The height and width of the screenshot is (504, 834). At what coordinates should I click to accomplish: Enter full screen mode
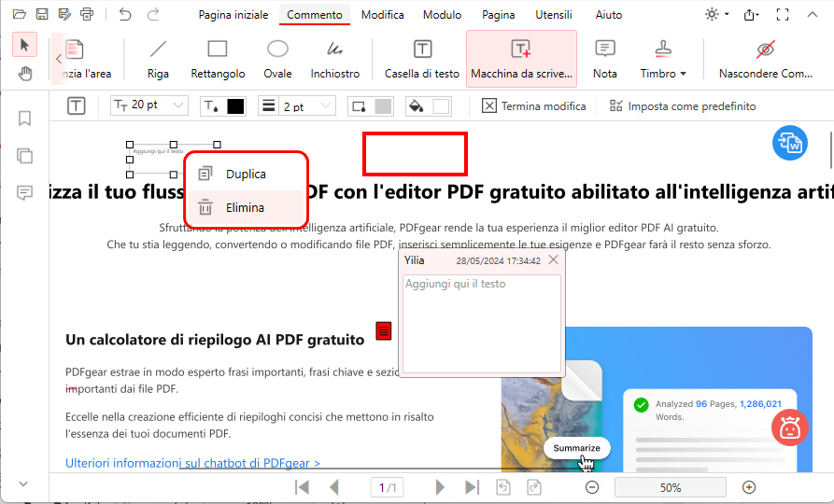[783, 14]
